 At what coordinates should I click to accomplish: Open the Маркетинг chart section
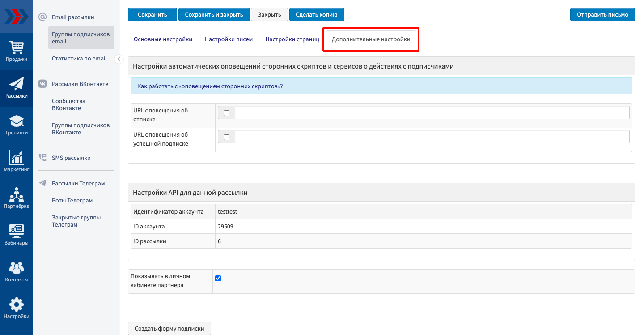(17, 159)
